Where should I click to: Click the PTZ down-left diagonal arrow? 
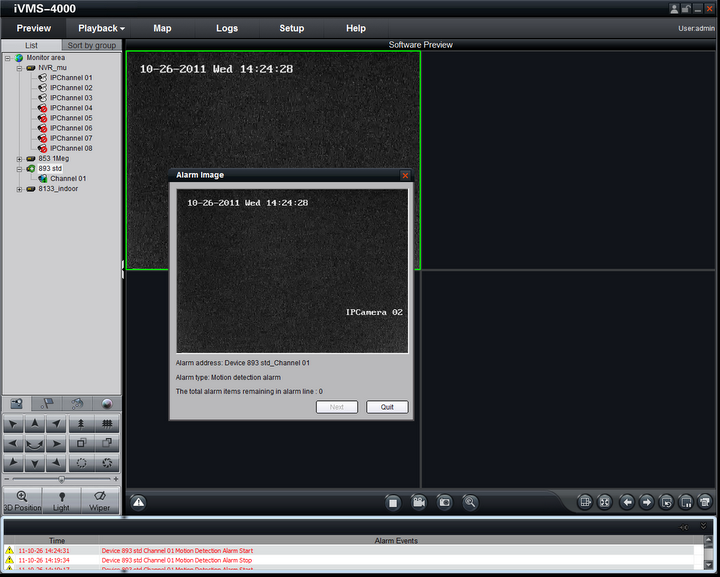click(13, 463)
